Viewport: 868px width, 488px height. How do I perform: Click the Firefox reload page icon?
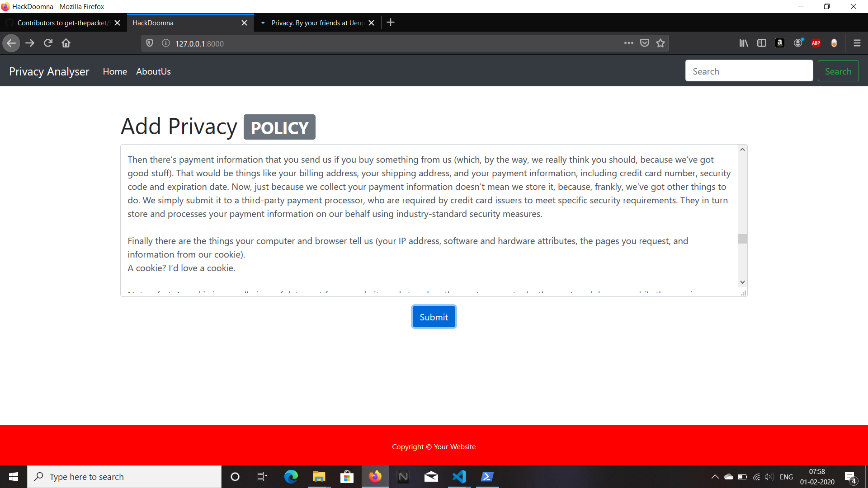click(48, 43)
